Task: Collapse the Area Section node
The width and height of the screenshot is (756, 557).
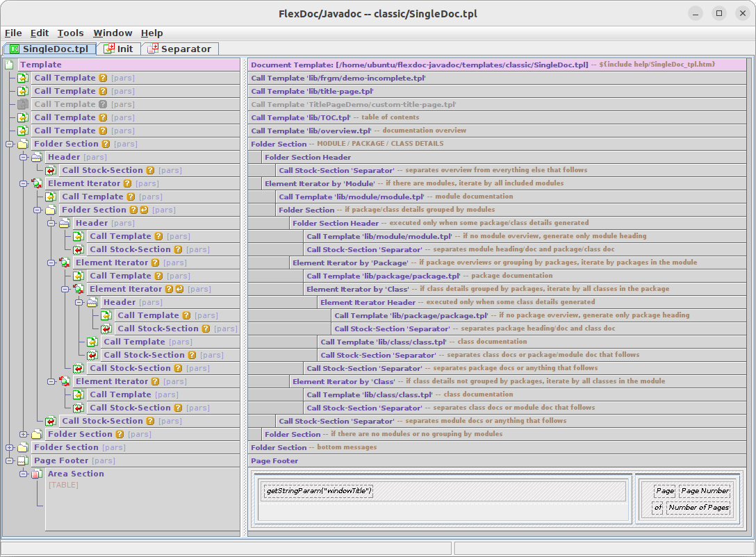Action: [23, 474]
